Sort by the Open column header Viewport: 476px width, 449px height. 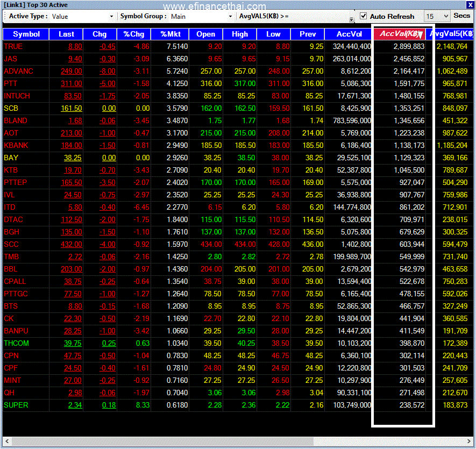(x=206, y=34)
